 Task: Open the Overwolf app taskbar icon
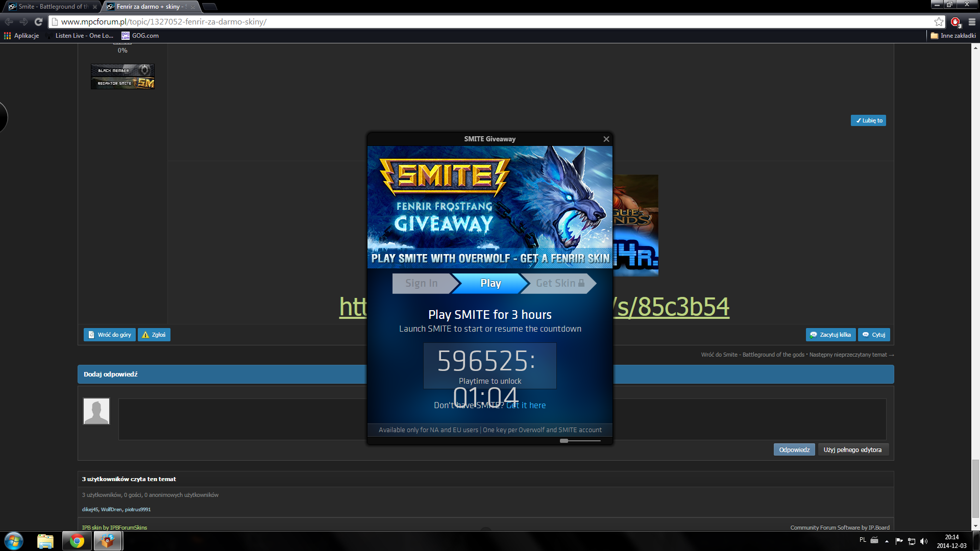coord(107,541)
